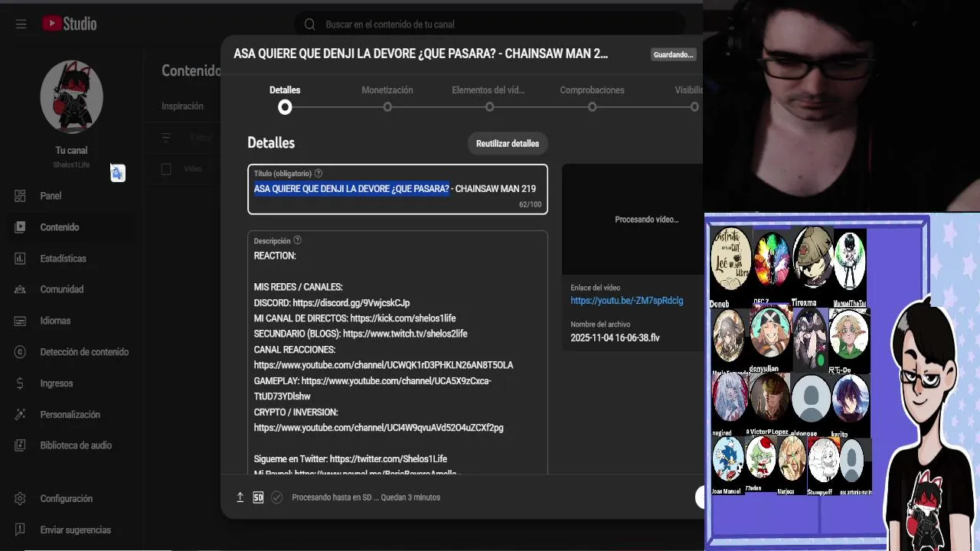Click the 62/100 character counter
Image resolution: width=980 pixels, height=551 pixels.
(x=530, y=204)
